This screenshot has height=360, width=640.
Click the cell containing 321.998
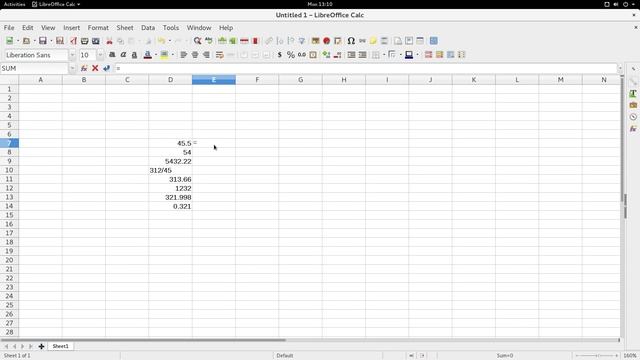(171, 197)
